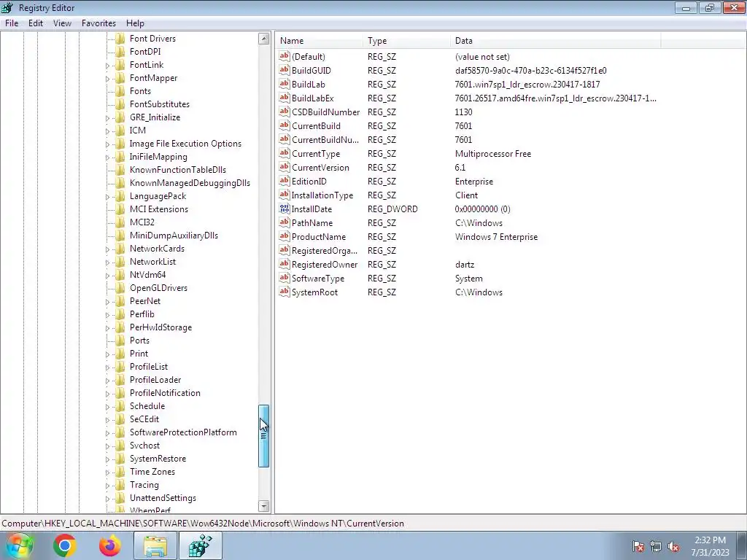Click the Schedule folder icon
Screen dimensions: 747x560
(120, 405)
